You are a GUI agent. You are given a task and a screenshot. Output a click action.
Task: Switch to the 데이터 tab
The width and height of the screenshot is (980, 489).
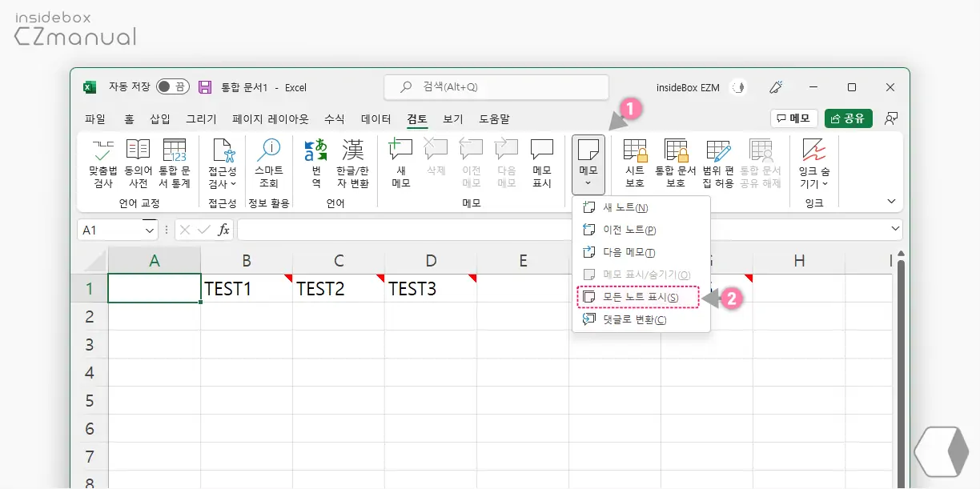point(376,118)
